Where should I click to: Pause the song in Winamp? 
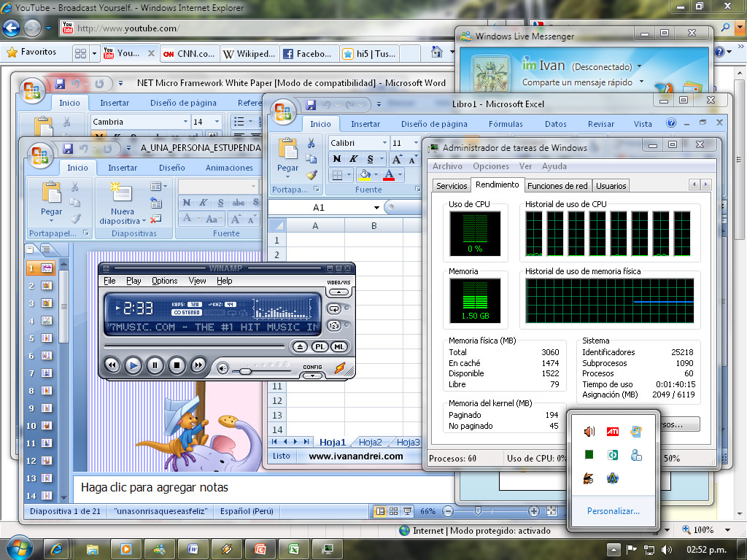point(155,365)
